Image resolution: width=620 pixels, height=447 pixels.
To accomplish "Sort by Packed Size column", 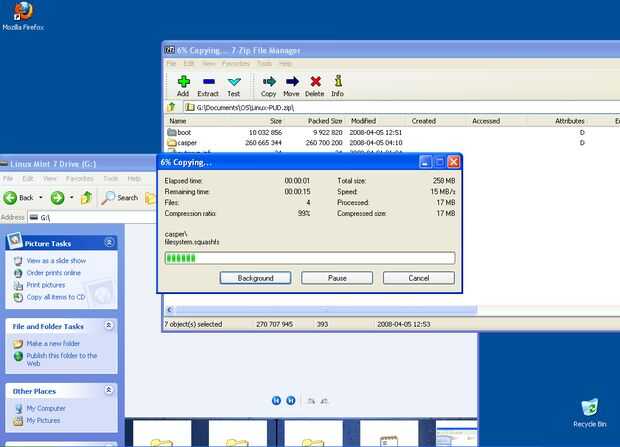I will [x=325, y=121].
